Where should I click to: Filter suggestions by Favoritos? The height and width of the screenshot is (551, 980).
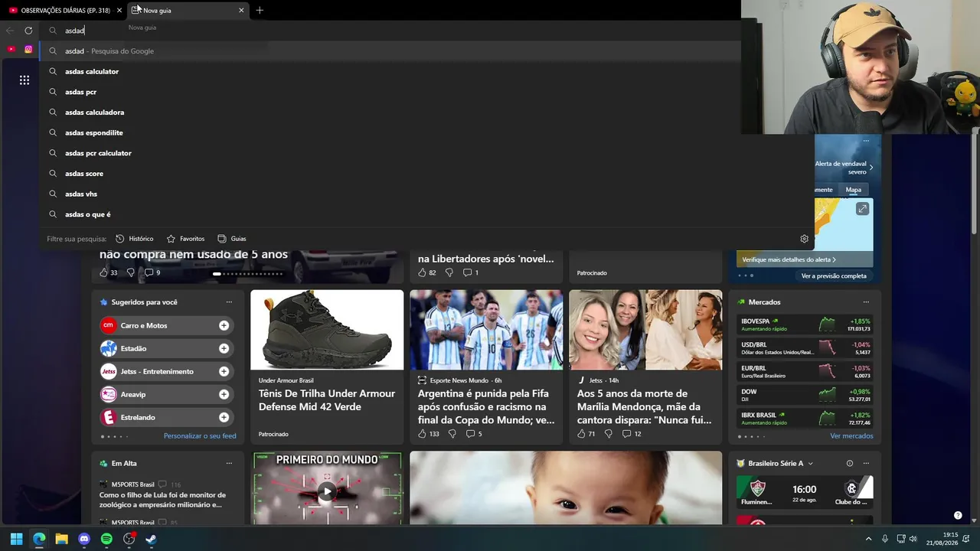pyautogui.click(x=185, y=239)
